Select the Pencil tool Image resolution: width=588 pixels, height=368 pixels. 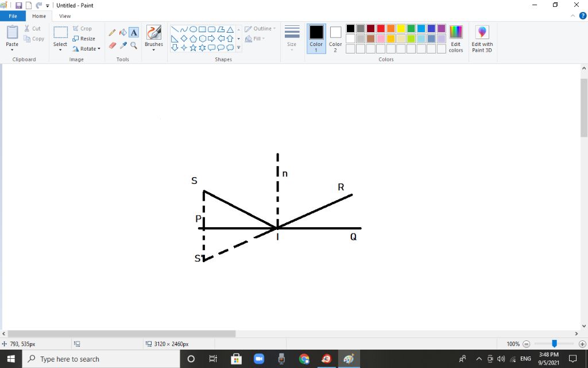pos(112,33)
